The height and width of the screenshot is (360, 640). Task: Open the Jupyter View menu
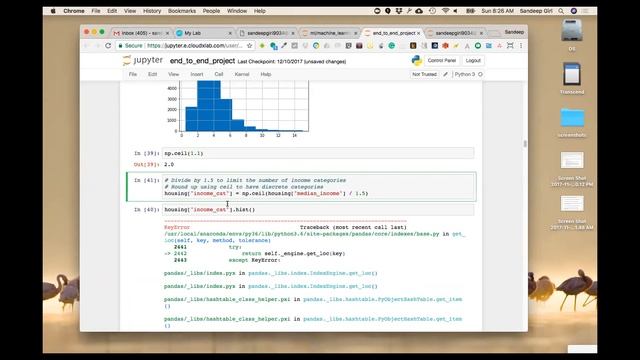click(x=173, y=74)
